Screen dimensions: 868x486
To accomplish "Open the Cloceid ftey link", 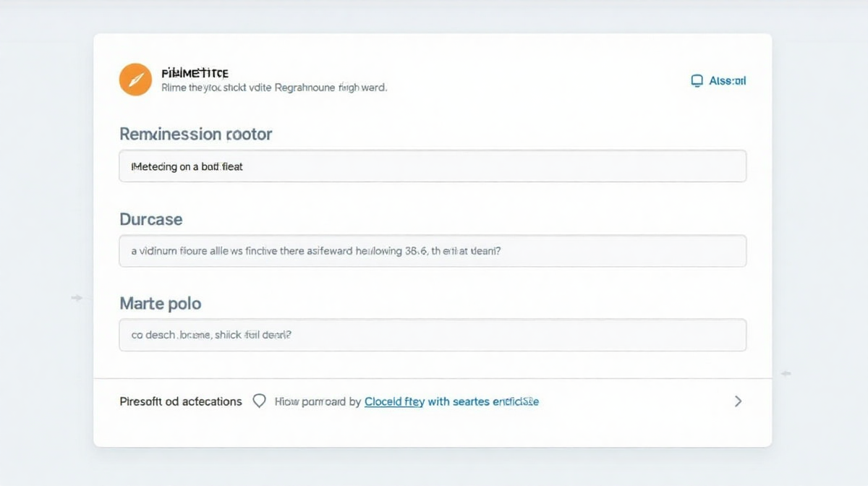I will coord(394,401).
